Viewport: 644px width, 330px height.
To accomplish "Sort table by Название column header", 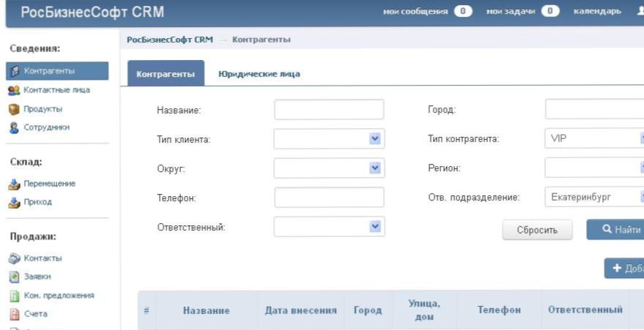I will pos(206,310).
